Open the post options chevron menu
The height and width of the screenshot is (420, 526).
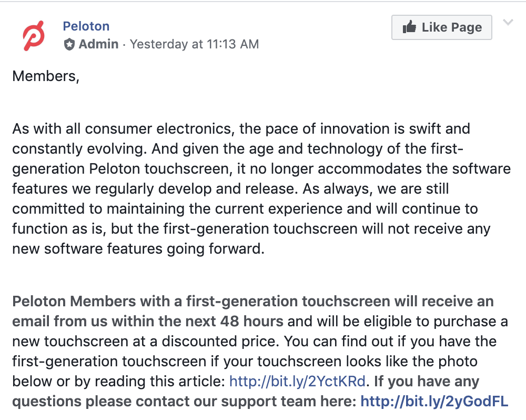pos(508,23)
